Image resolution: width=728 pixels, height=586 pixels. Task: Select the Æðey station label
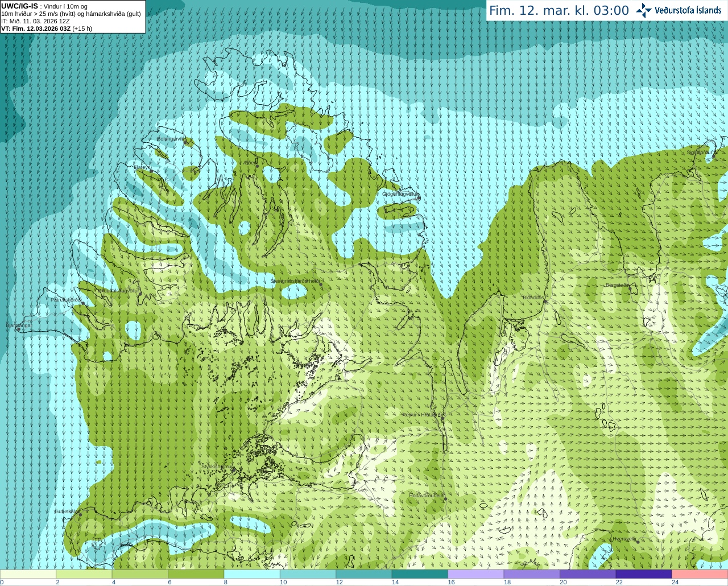pyautogui.click(x=250, y=163)
